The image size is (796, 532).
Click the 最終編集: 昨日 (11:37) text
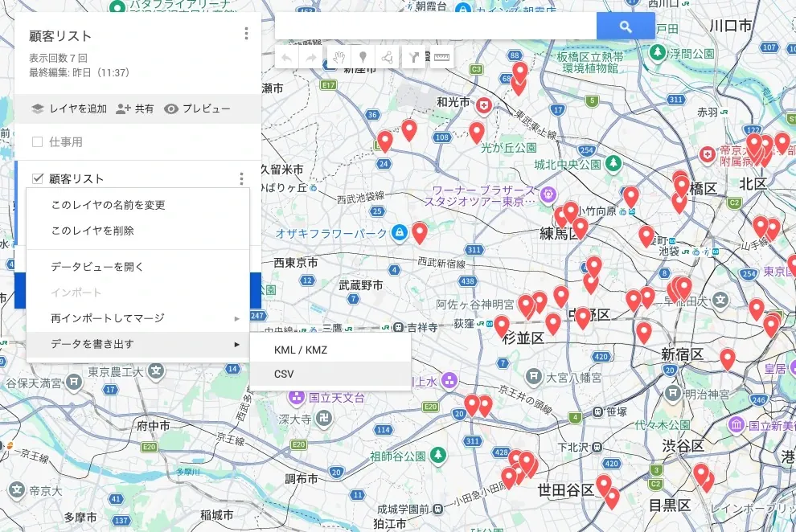pyautogui.click(x=79, y=72)
